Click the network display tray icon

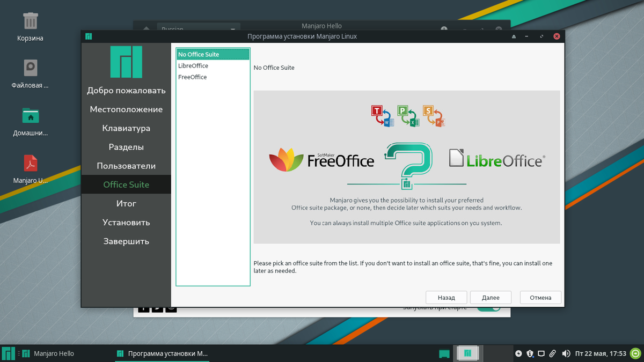541,353
